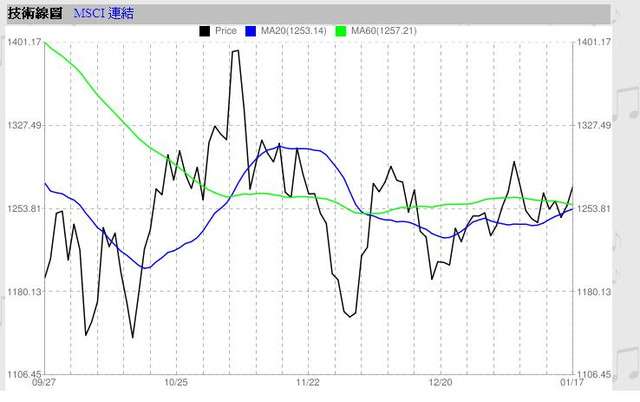Click the 10/25 date axis label
The width and height of the screenshot is (640, 402).
pyautogui.click(x=176, y=382)
